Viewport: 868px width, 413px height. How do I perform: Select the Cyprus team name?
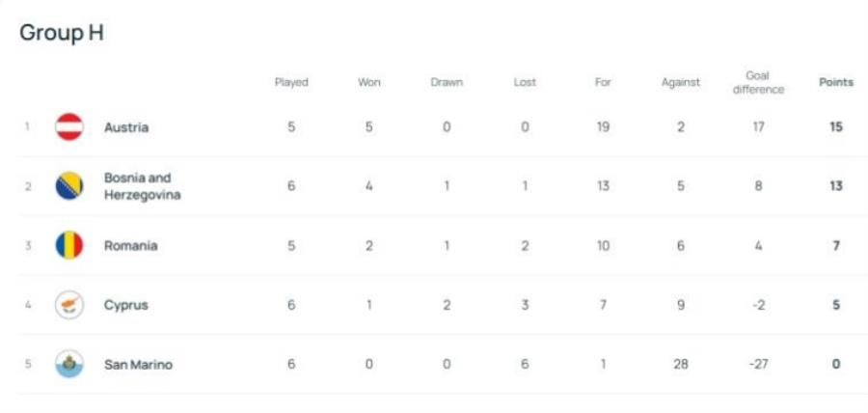[124, 305]
